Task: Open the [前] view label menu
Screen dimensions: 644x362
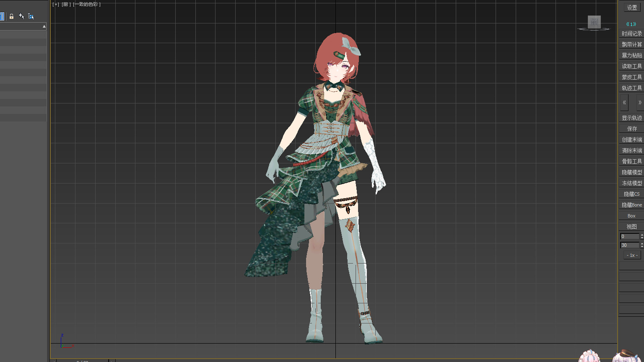Action: pos(66,5)
